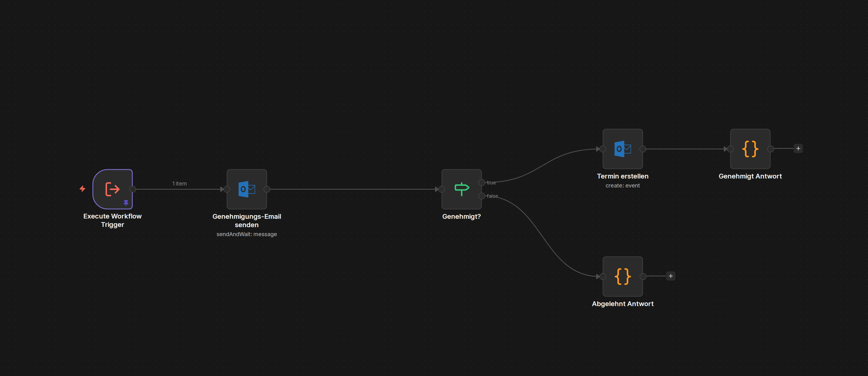868x376 pixels.
Task: Select the Abgelehnt Antwort code node
Action: point(622,276)
